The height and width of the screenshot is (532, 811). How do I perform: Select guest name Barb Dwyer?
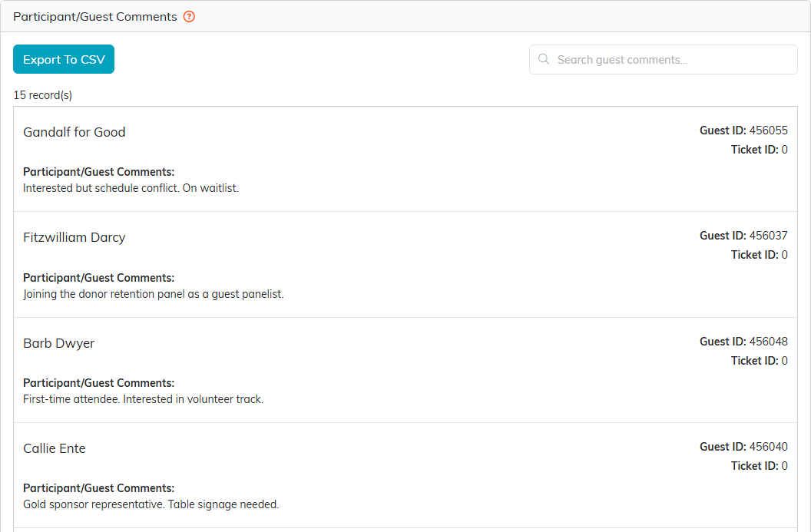point(59,343)
